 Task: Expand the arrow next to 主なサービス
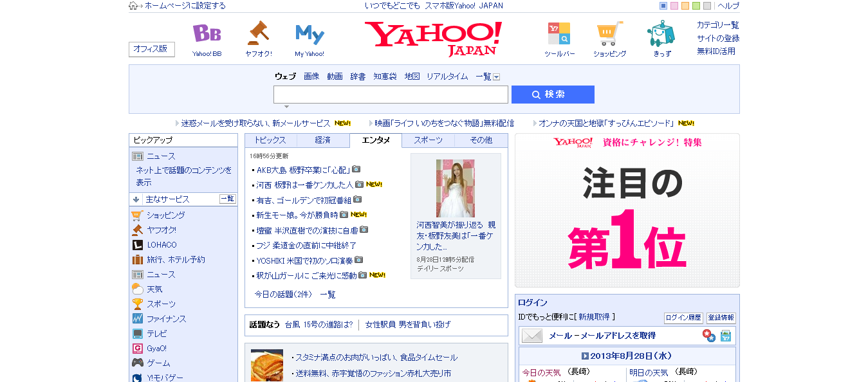click(x=136, y=199)
